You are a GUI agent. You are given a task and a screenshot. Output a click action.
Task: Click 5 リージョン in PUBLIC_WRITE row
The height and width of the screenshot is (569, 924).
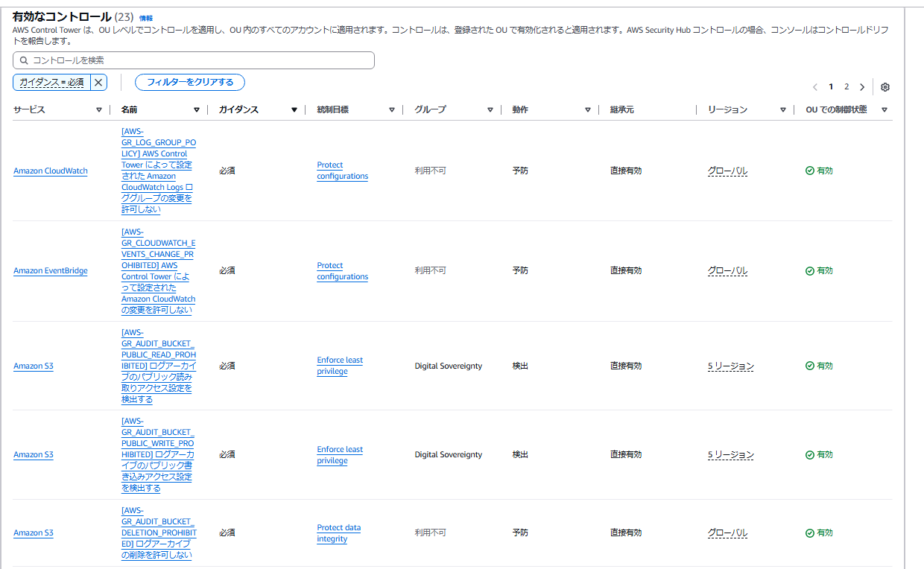click(x=731, y=454)
